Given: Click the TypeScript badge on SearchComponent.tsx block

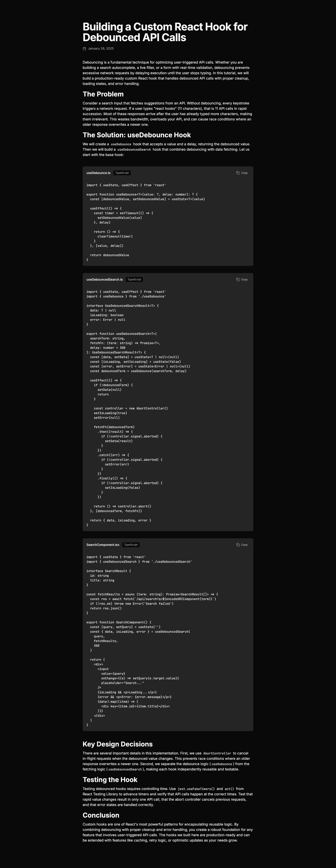Looking at the screenshot, I should tap(131, 544).
